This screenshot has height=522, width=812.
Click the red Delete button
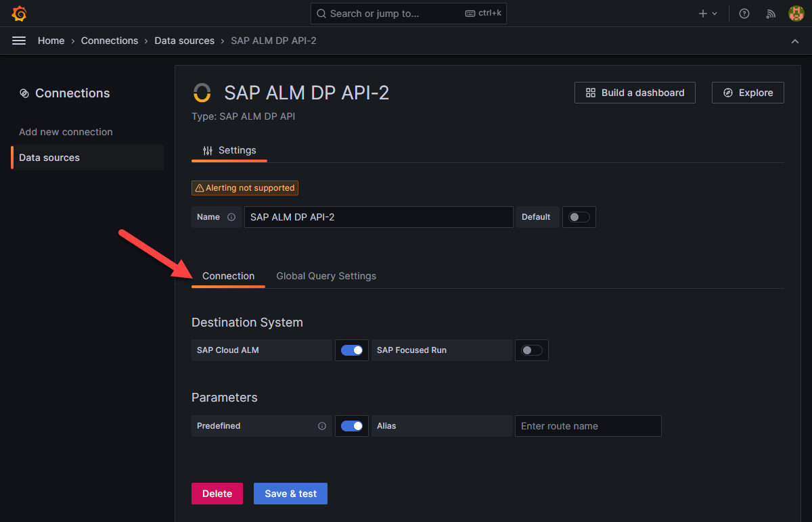click(217, 494)
